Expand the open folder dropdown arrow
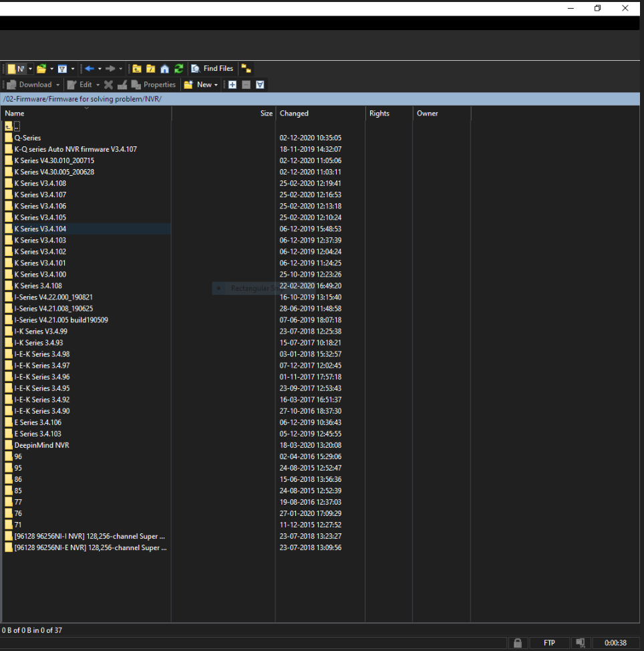644x651 pixels. point(51,69)
